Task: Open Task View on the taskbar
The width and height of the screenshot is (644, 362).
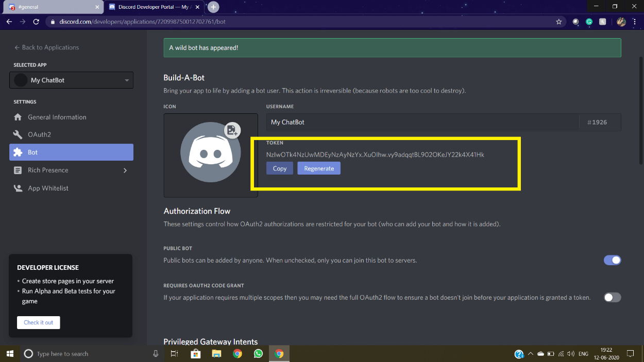Action: [x=174, y=354]
